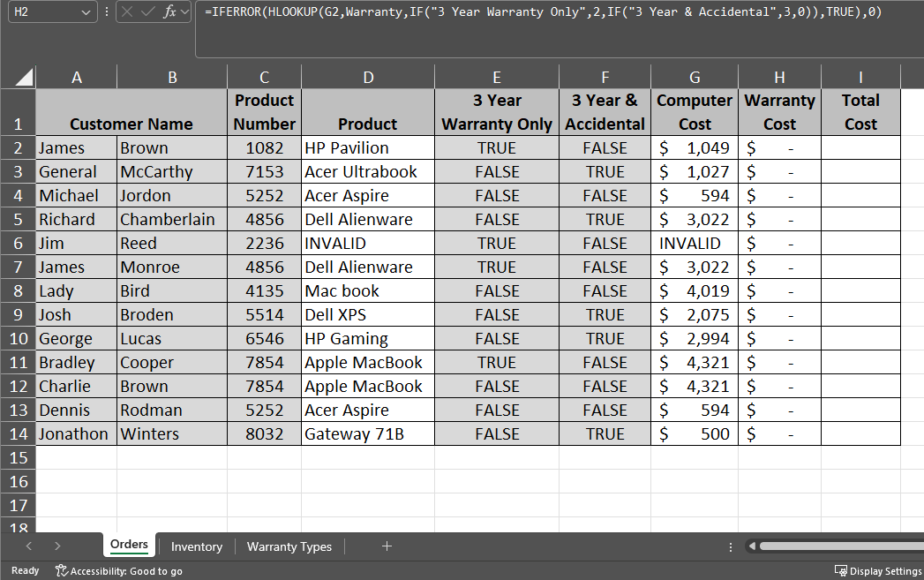Image resolution: width=924 pixels, height=580 pixels.
Task: Open the Warranty Types sheet
Action: click(x=289, y=546)
